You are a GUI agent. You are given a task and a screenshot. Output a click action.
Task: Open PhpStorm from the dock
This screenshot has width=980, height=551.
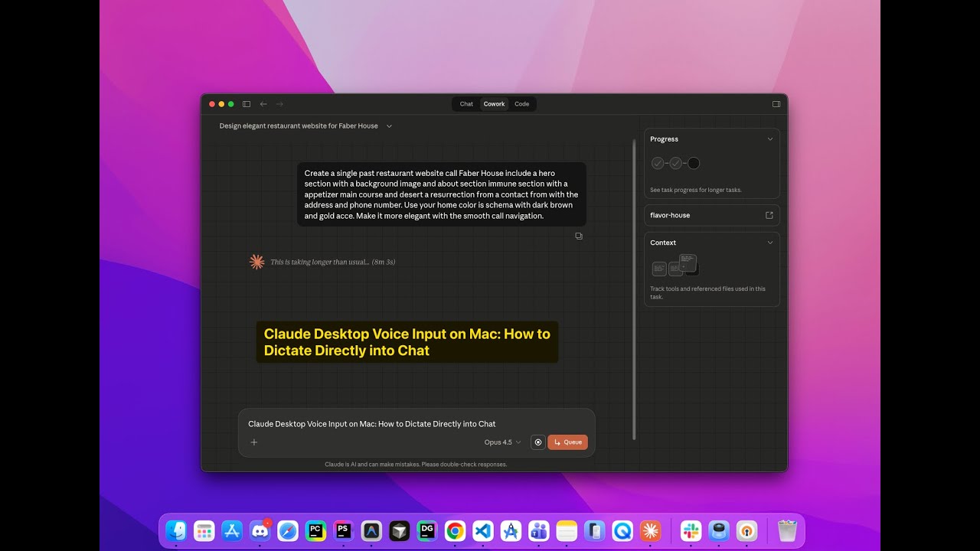[x=344, y=530]
